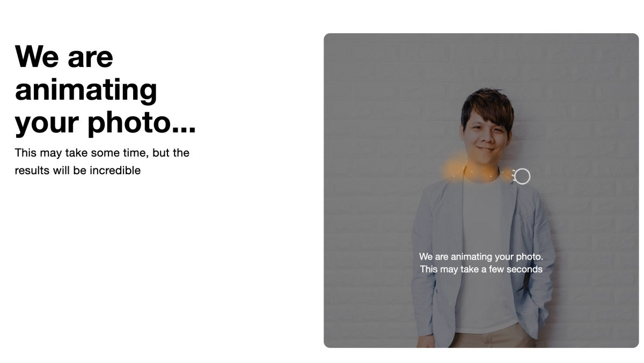The width and height of the screenshot is (644, 363).
Task: Click "results will be incredible" text line
Action: point(78,171)
